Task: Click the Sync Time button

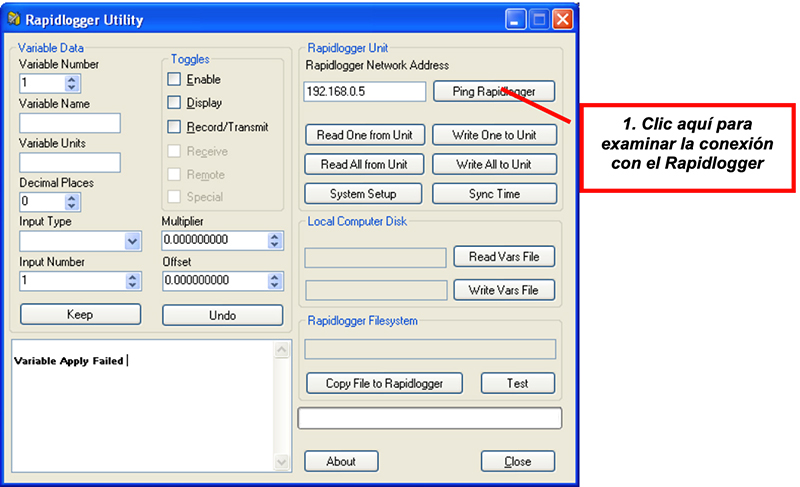Action: pos(494,194)
